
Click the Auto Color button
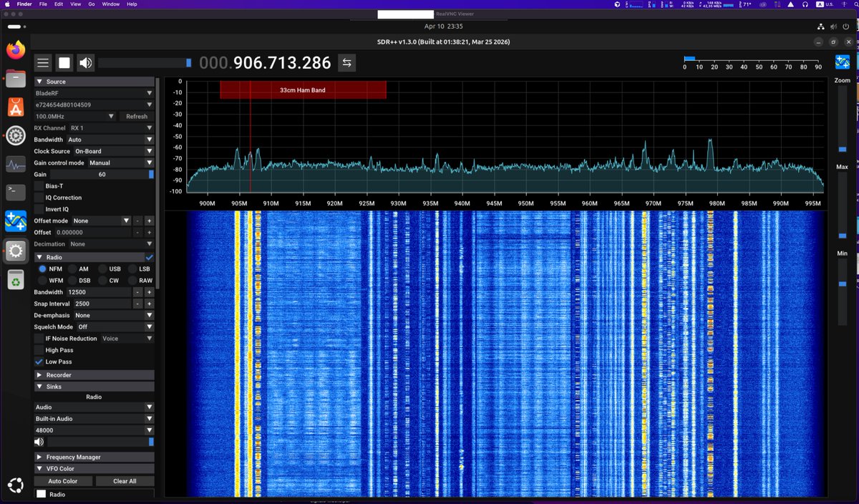pyautogui.click(x=63, y=481)
